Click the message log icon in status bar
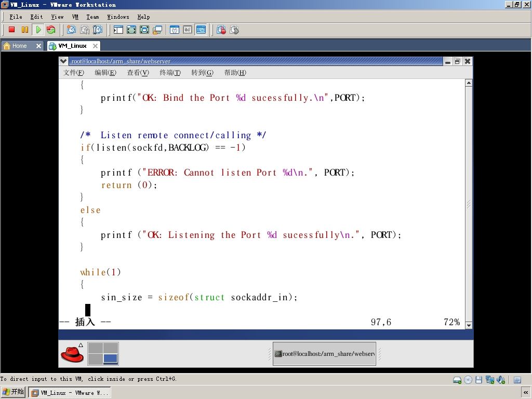This screenshot has width=532, height=399. (517, 380)
